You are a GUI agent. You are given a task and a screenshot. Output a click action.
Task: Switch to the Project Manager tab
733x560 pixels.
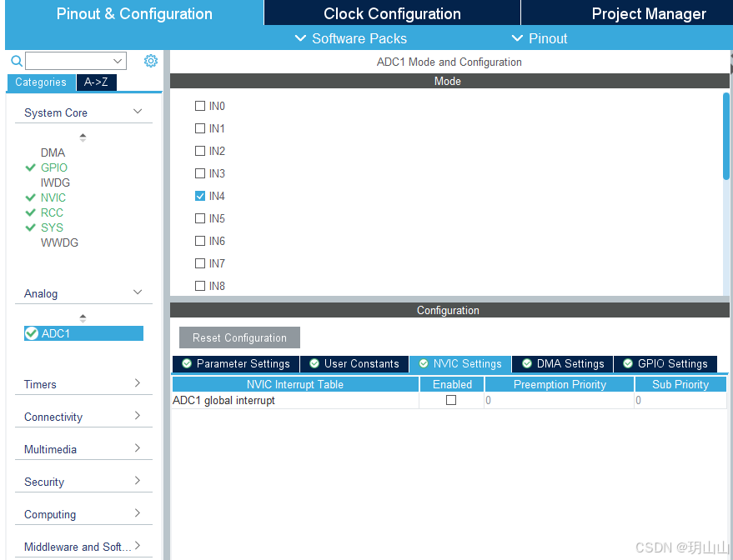pyautogui.click(x=627, y=13)
